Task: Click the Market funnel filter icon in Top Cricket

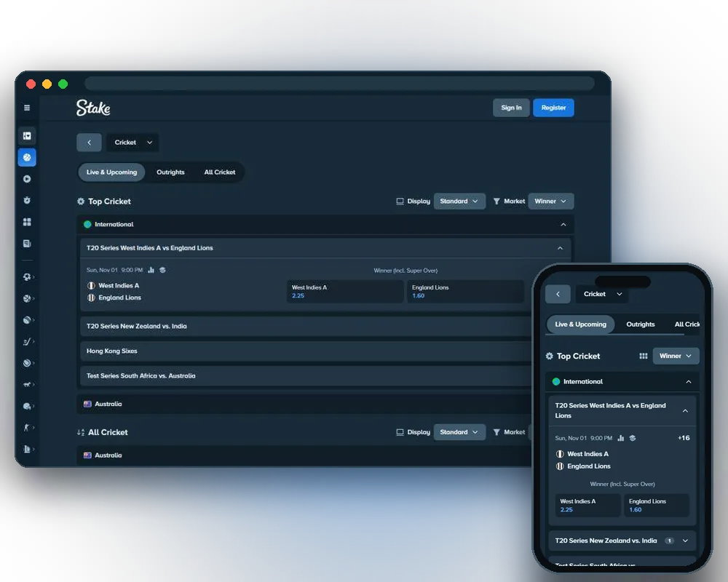Action: (x=496, y=201)
